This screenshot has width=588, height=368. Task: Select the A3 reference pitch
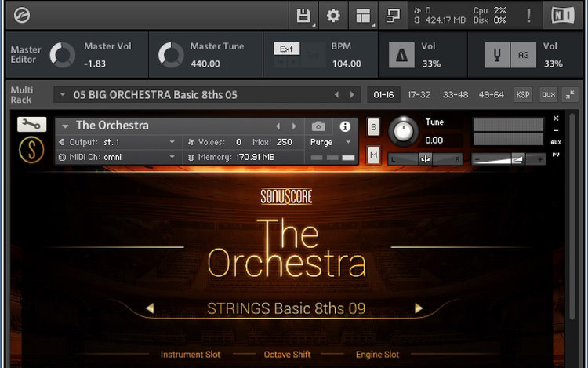pos(524,55)
